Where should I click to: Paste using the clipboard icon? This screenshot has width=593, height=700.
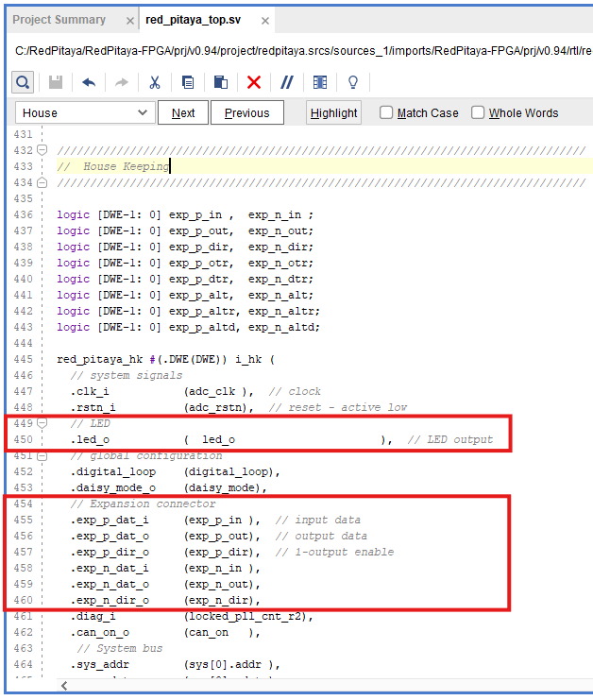(220, 82)
